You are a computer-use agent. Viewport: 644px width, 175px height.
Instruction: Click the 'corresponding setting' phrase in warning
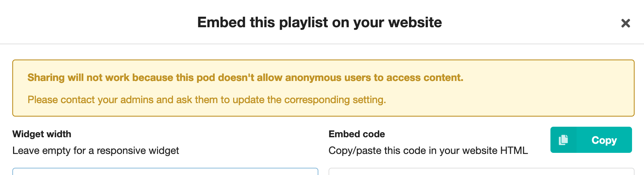coord(335,99)
